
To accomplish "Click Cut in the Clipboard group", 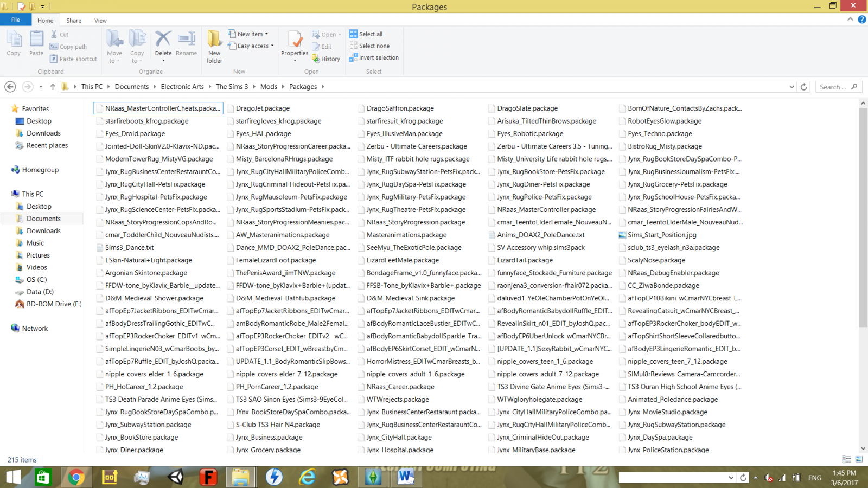I will 60,34.
